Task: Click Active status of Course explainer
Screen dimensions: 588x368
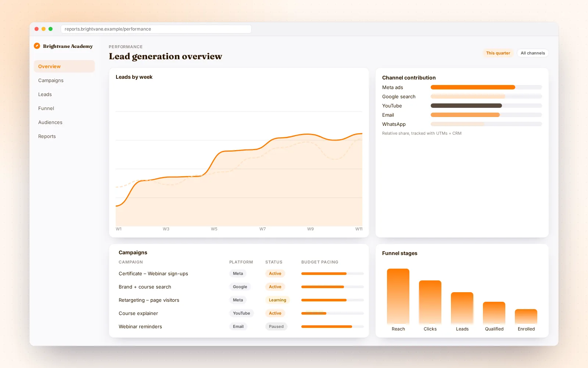Action: [x=275, y=313]
